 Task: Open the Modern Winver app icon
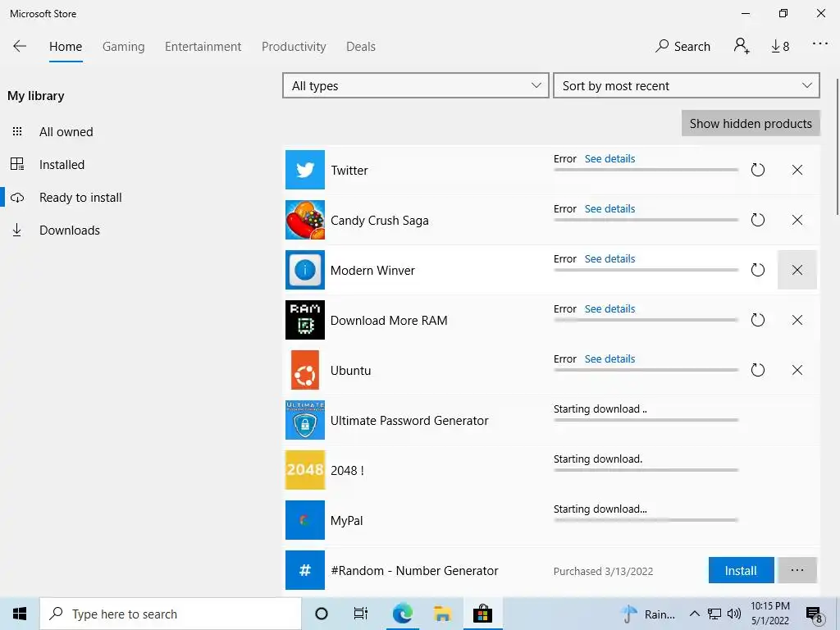tap(305, 270)
